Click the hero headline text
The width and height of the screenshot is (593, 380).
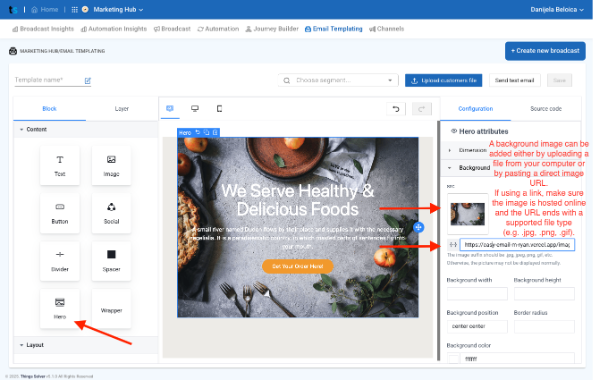(298, 200)
